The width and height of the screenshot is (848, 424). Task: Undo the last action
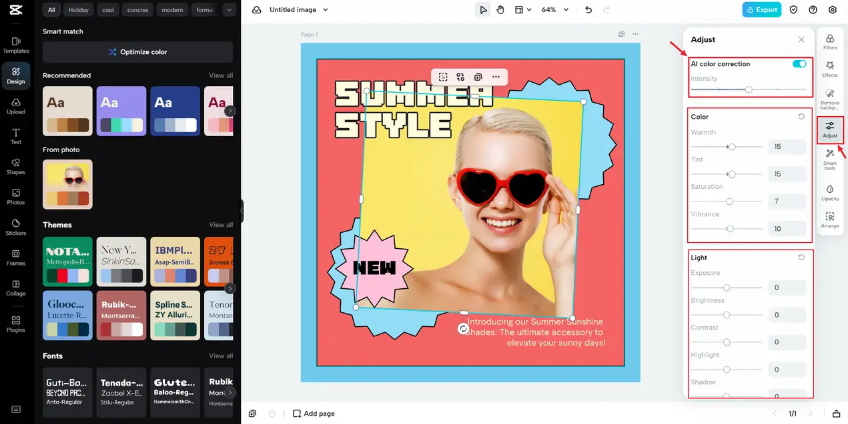point(589,10)
